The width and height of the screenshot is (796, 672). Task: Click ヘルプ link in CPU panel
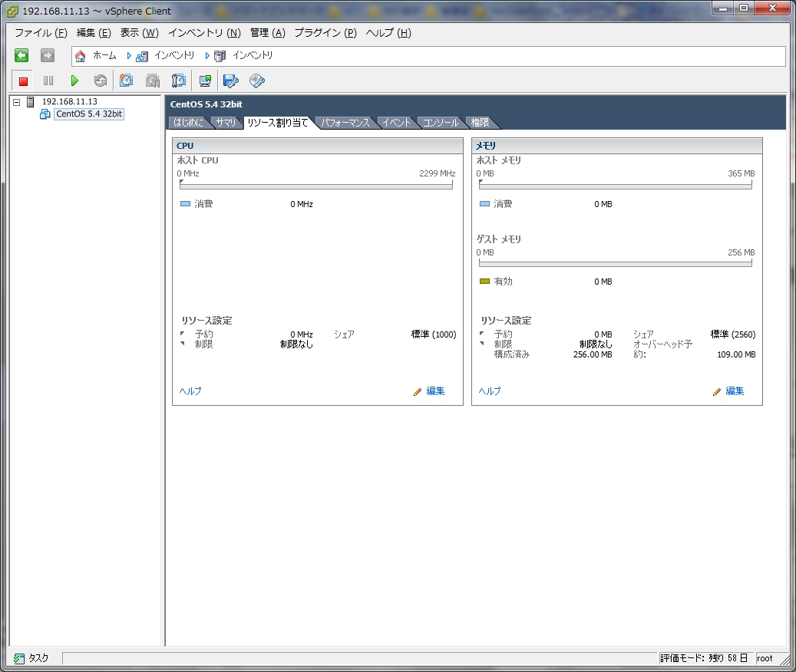click(190, 391)
